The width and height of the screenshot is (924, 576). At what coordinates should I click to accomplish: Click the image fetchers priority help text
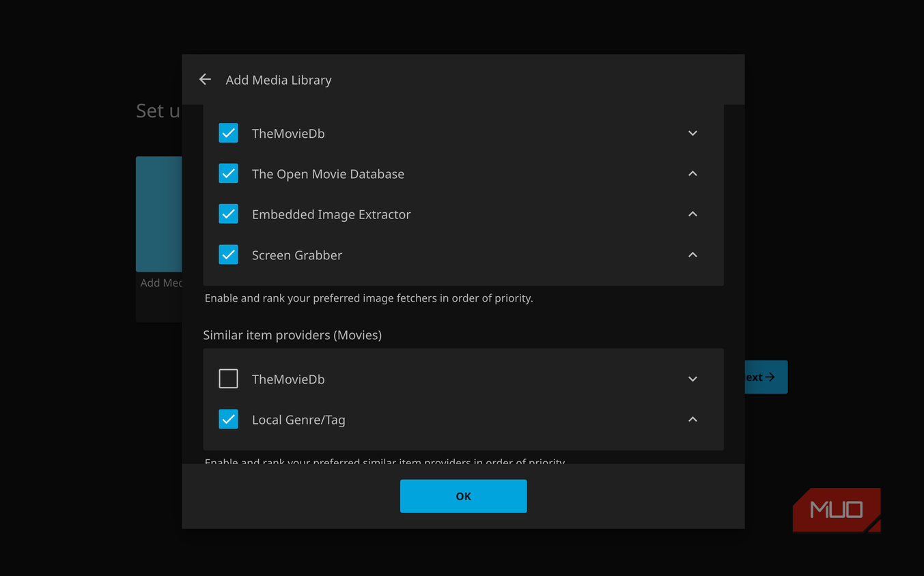[369, 298]
